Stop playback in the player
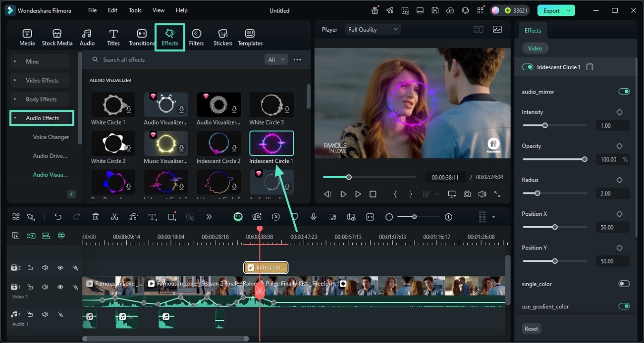Viewport: 644px width, 343px height. coord(373,195)
